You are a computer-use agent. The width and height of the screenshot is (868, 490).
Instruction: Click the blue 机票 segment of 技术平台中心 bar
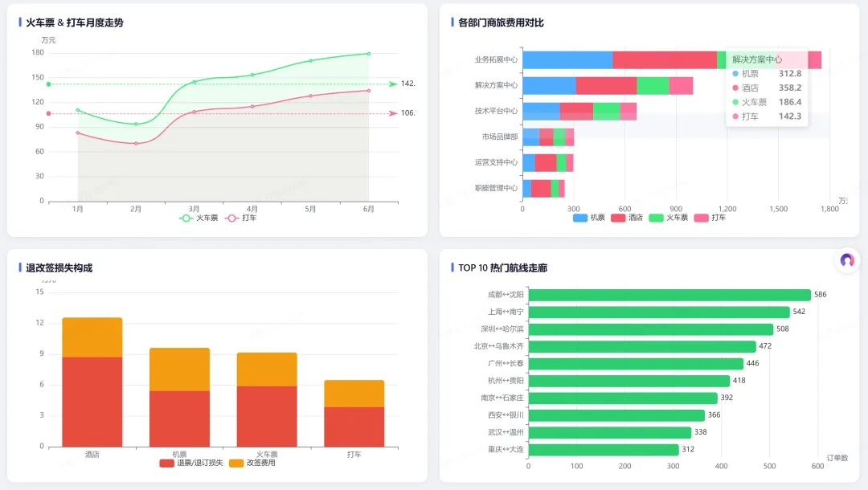pos(541,111)
